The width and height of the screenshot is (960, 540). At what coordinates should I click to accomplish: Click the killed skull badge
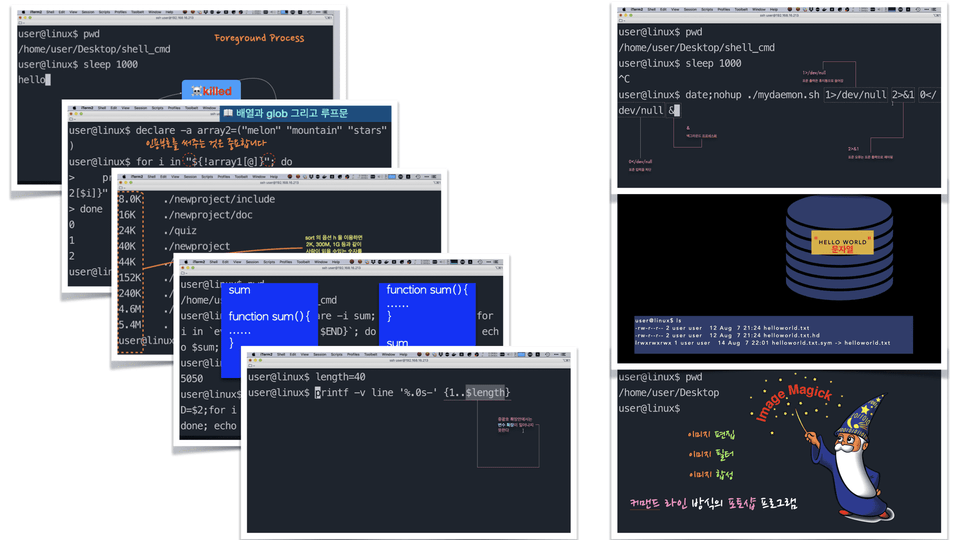coord(211,91)
